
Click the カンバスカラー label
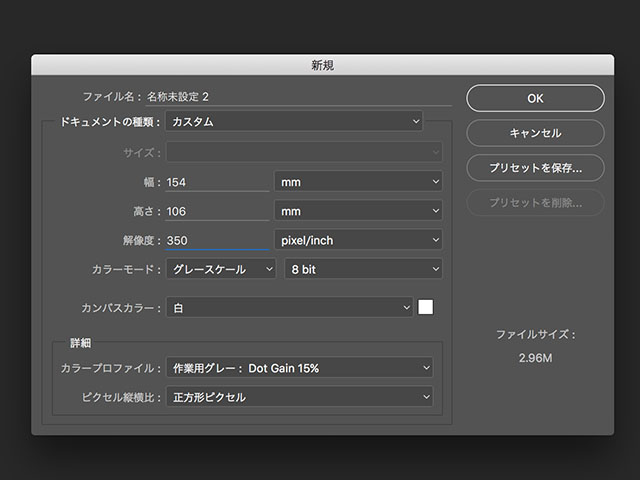(120, 308)
